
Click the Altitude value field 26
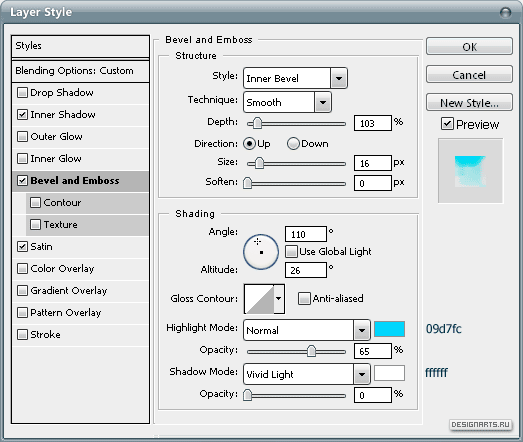pyautogui.click(x=306, y=270)
